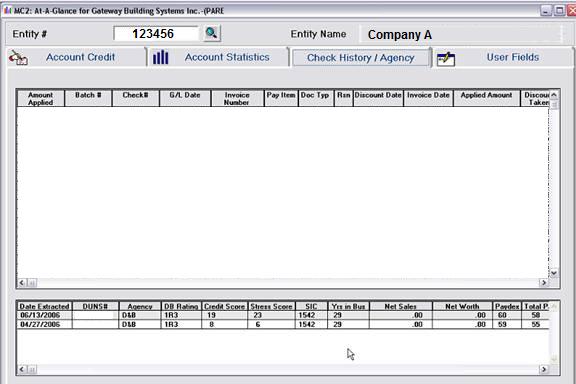Click agency grid scroll left arrow
Viewport: 576px width, 384px height.
point(22,369)
